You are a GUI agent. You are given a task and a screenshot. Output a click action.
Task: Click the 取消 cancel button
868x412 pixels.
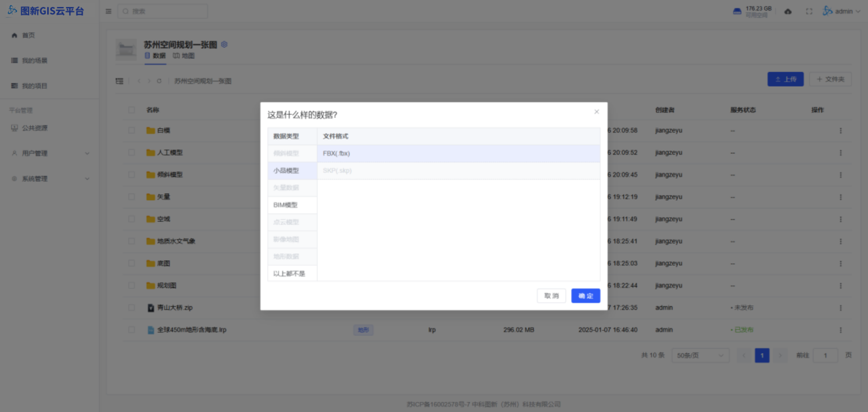click(551, 296)
